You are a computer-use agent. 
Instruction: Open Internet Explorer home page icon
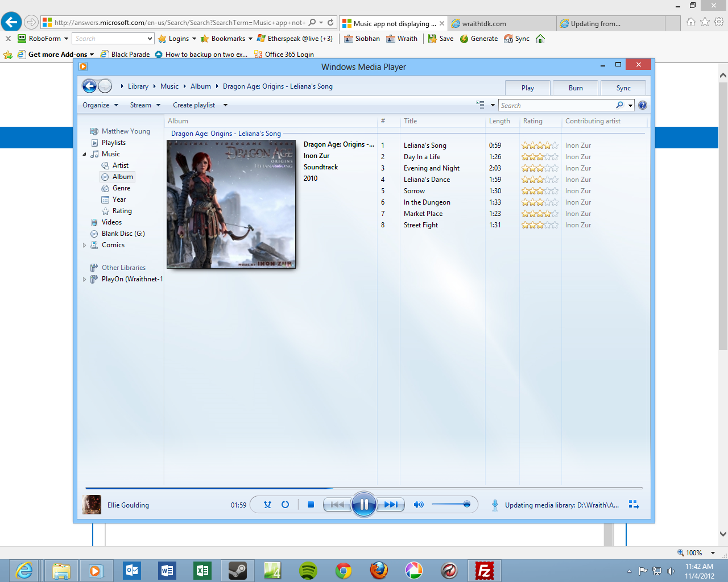click(x=691, y=22)
